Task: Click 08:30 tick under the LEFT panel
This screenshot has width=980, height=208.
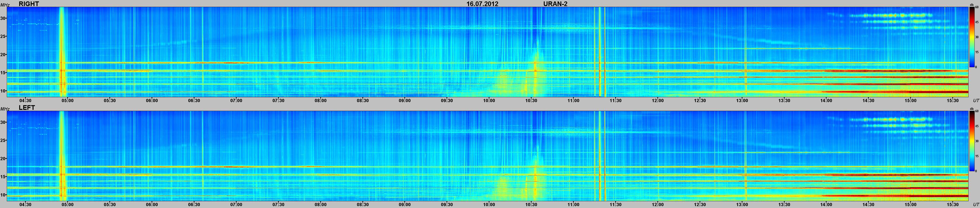Action: 363,204
